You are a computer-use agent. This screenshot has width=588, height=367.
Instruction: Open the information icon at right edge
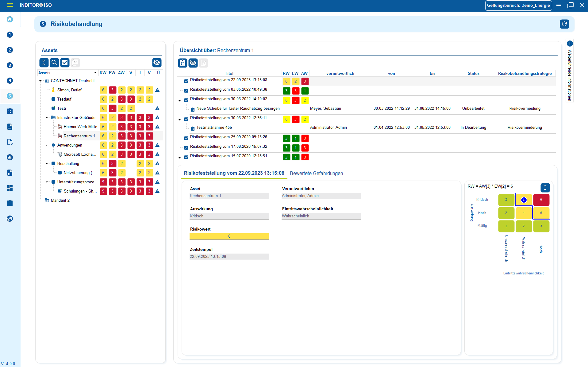click(x=570, y=44)
